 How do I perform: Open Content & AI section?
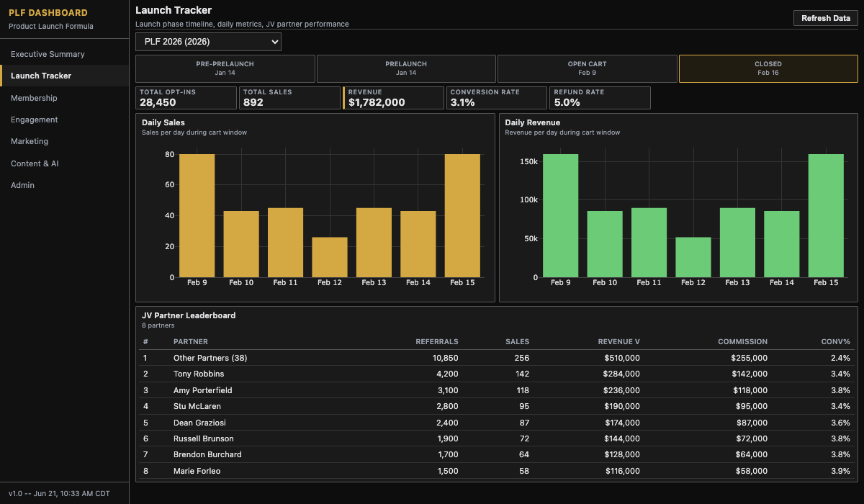(x=65, y=163)
